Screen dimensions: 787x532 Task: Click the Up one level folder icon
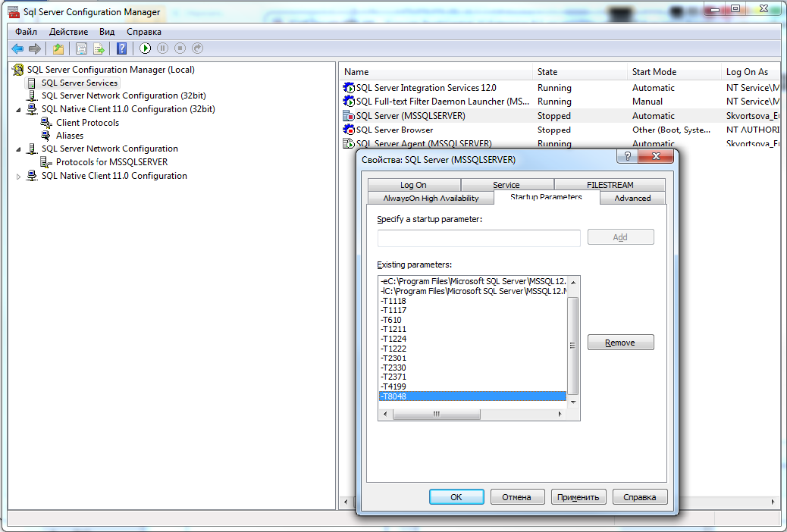pyautogui.click(x=58, y=49)
